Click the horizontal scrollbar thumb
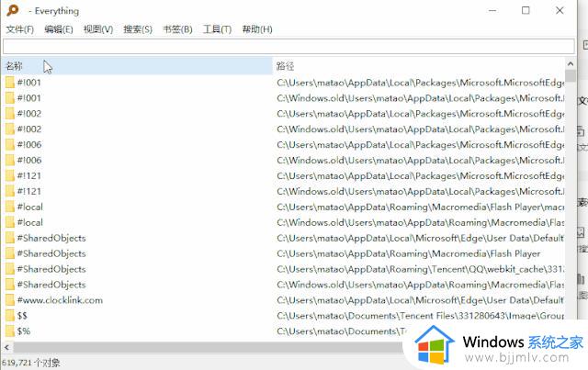The image size is (588, 370). point(209,348)
